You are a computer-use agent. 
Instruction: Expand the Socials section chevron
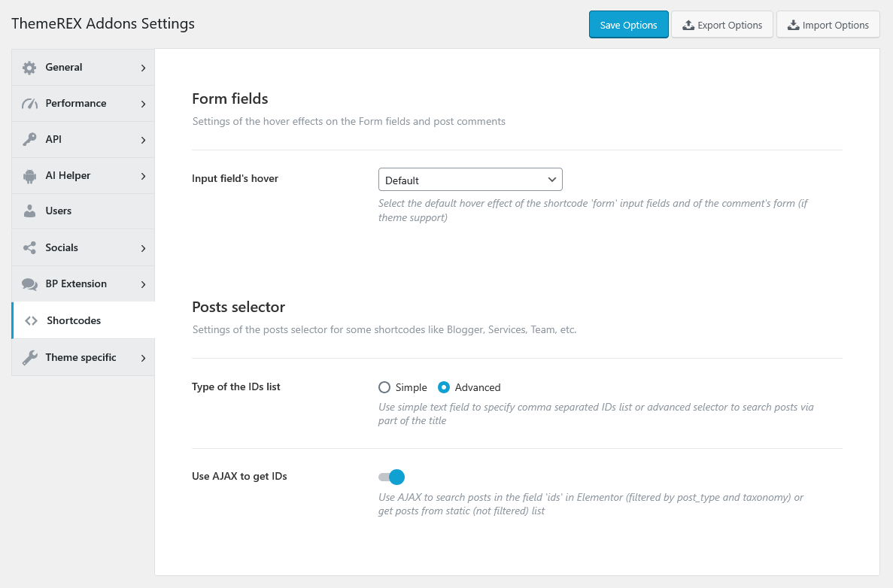(143, 248)
